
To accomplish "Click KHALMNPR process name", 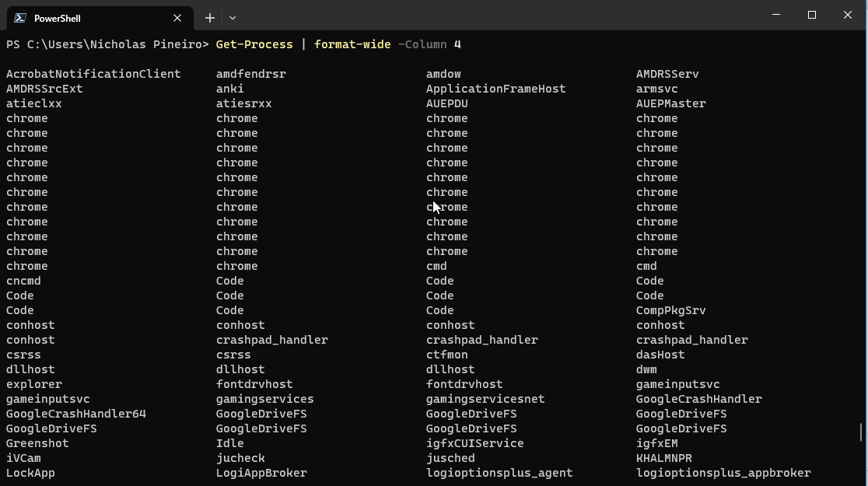I will point(663,458).
